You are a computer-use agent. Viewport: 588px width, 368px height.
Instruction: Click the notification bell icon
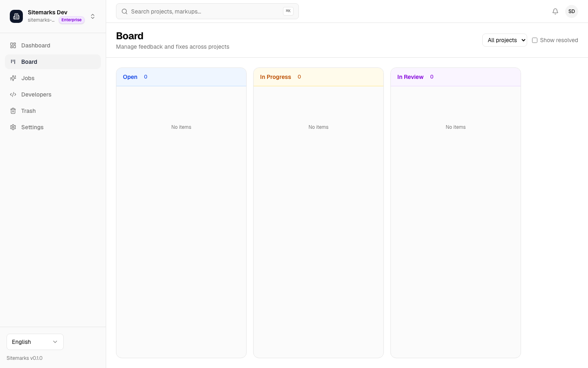(x=555, y=11)
